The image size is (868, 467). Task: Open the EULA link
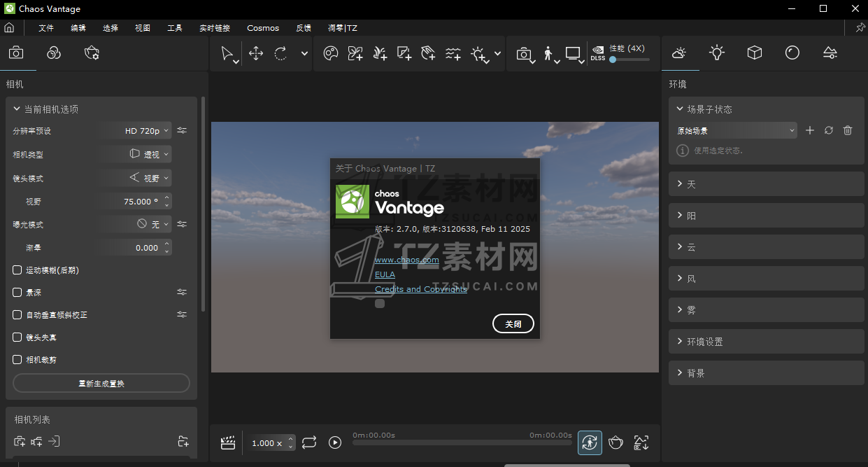(x=385, y=274)
